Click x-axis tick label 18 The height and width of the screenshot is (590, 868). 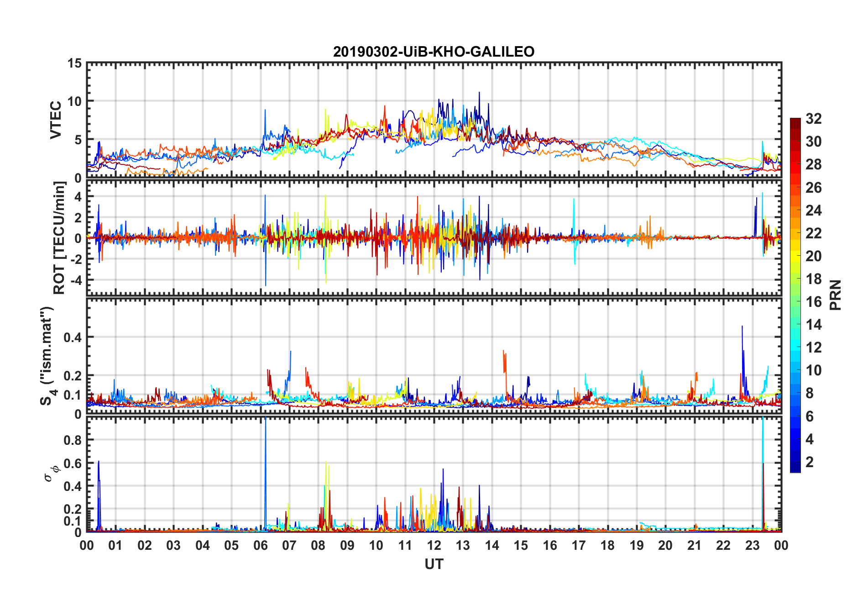point(607,545)
